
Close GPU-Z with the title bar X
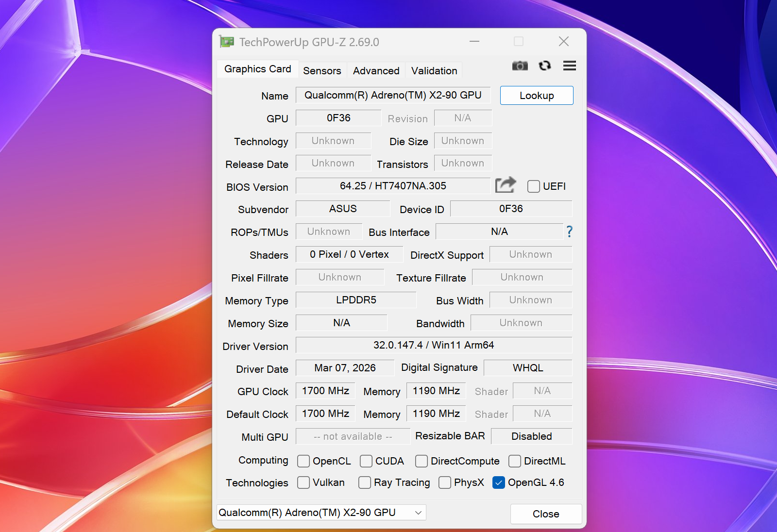563,42
